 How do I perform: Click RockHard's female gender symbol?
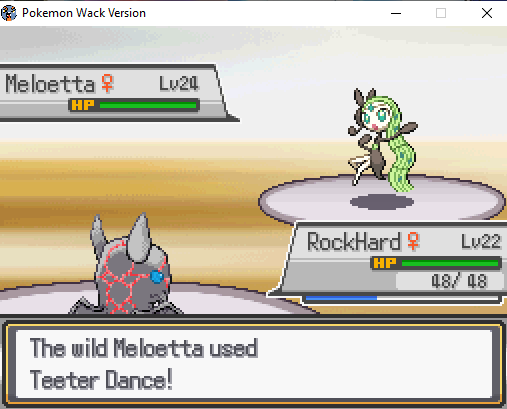(x=413, y=241)
